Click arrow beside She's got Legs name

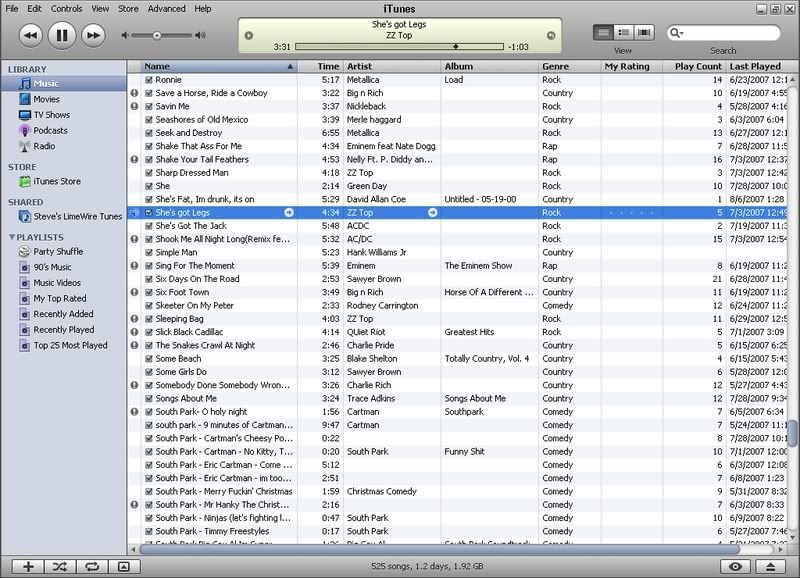[x=289, y=212]
